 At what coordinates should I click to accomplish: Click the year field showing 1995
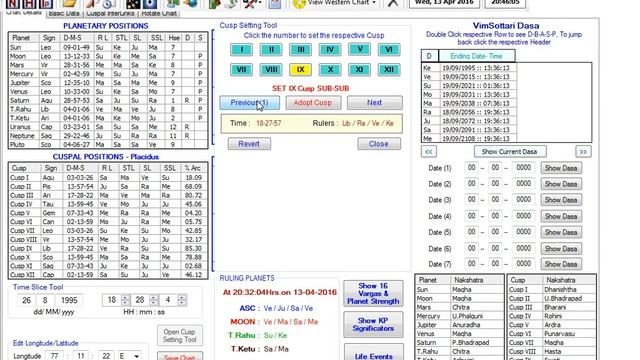point(69,300)
